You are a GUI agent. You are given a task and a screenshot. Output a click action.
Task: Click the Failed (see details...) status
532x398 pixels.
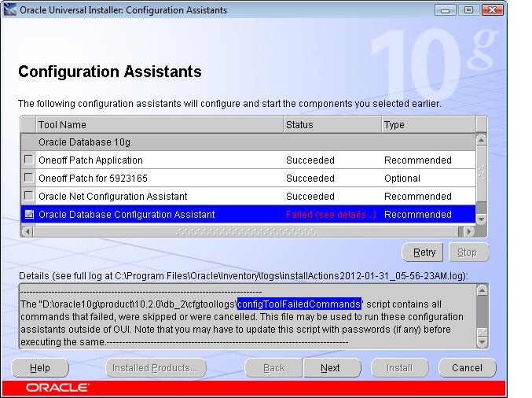pyautogui.click(x=331, y=215)
